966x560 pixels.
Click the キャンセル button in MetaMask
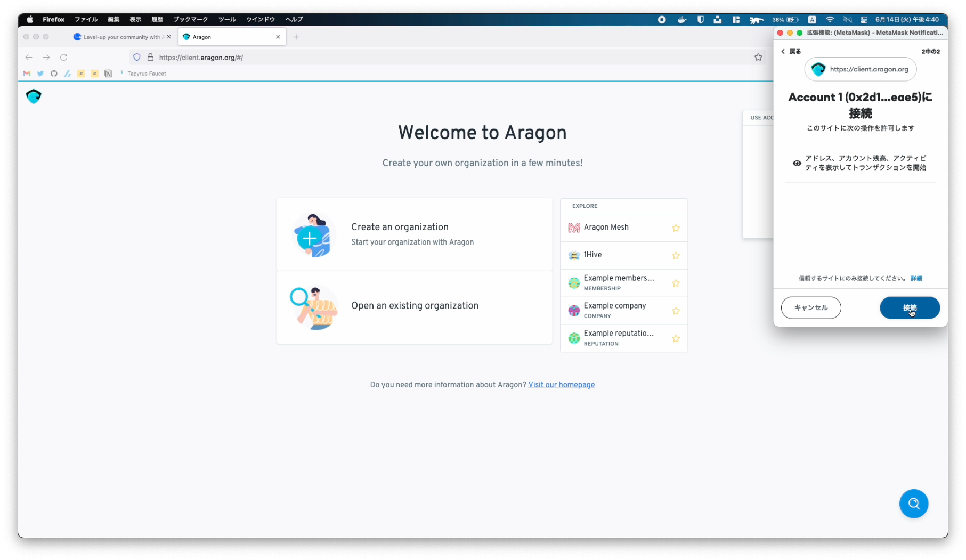click(x=810, y=308)
